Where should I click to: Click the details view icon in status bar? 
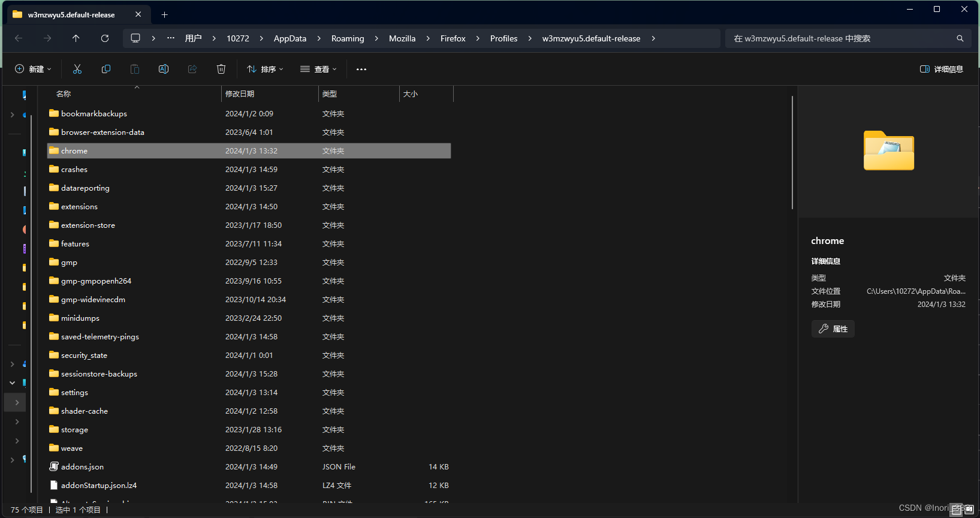957,510
